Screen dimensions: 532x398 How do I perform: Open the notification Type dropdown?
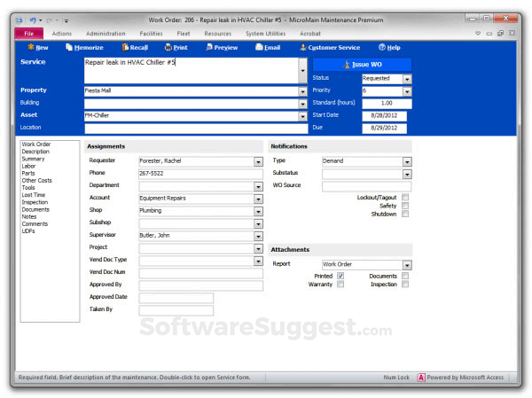407,162
